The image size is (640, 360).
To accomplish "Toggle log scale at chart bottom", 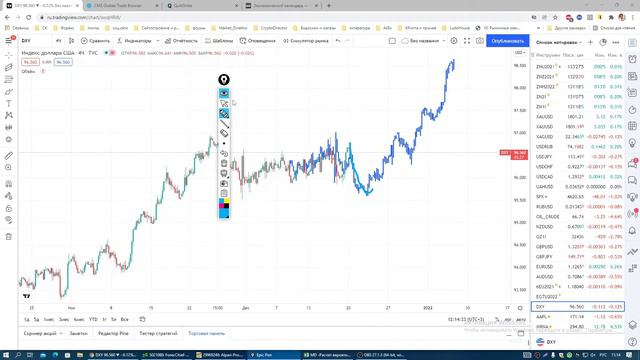I will [507, 320].
